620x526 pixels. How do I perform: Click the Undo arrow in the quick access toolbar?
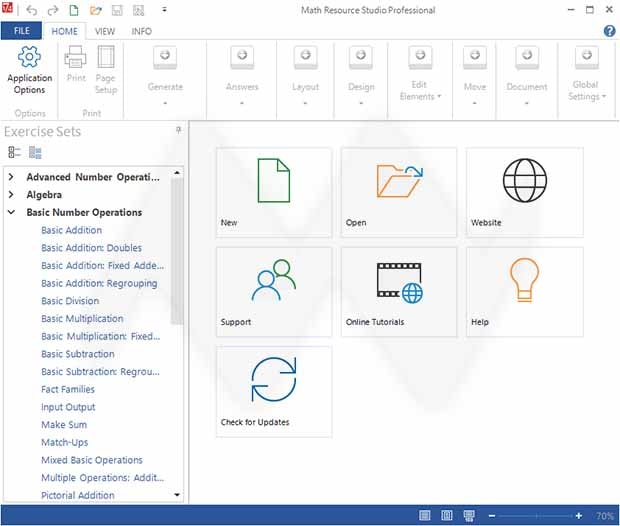pyautogui.click(x=32, y=10)
